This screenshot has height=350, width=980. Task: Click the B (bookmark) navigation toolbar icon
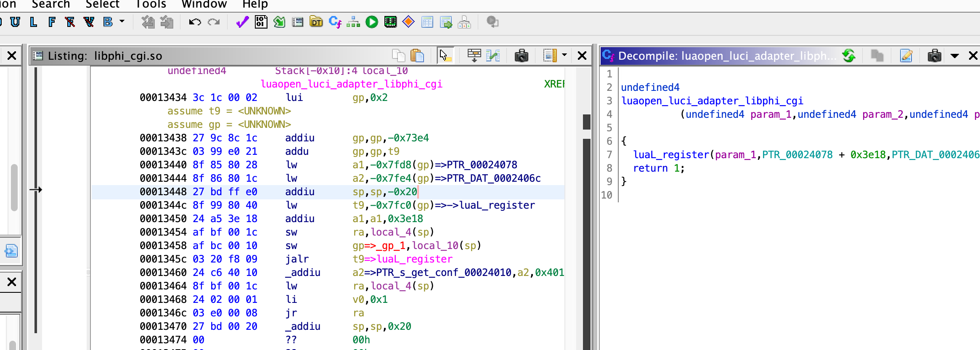[x=108, y=22]
